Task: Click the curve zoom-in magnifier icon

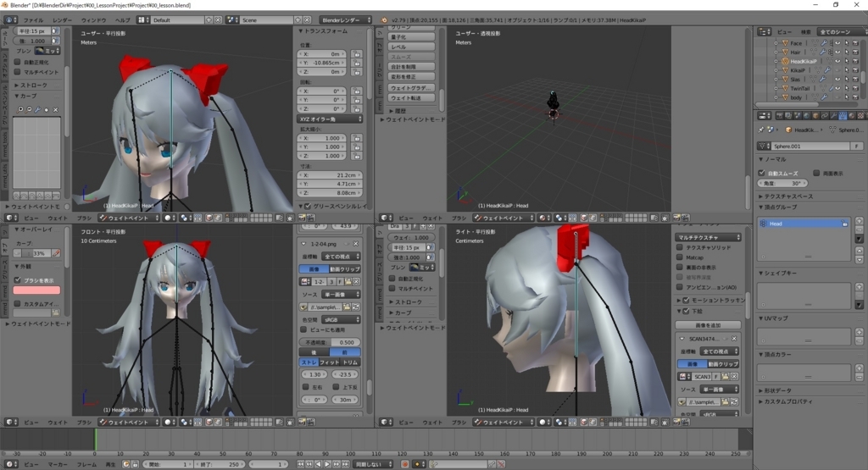Action: [x=21, y=109]
